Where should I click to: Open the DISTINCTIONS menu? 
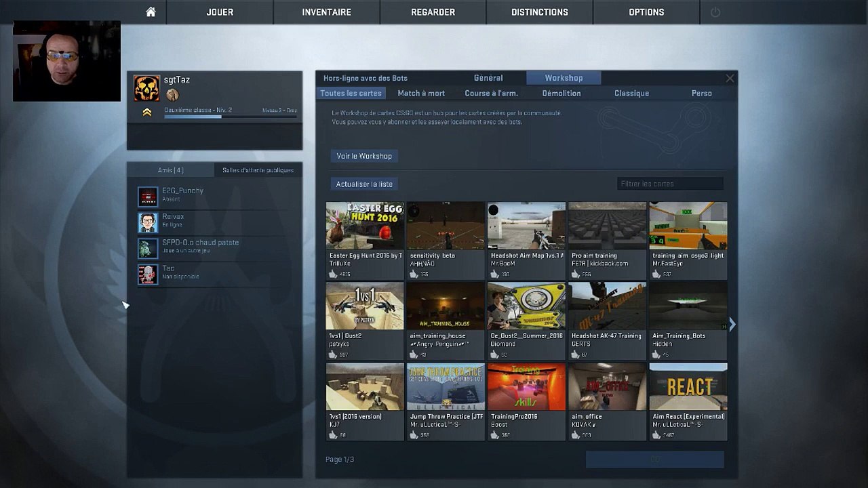tap(540, 12)
